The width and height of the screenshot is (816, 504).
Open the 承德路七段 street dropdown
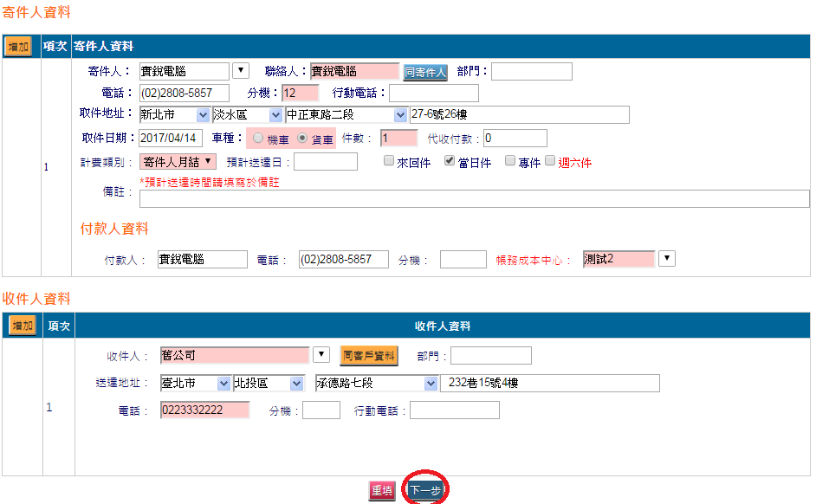(431, 384)
